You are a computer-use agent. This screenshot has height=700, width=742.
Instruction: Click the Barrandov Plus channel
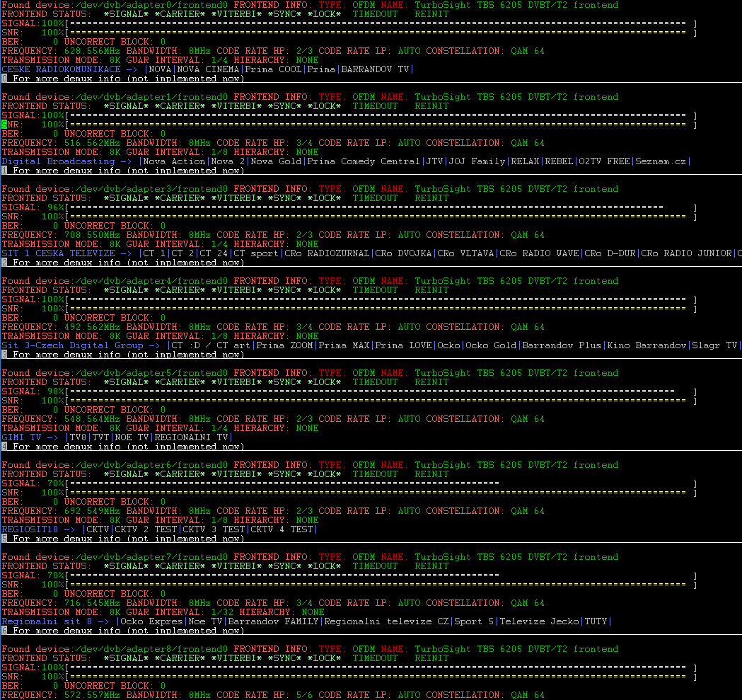562,345
